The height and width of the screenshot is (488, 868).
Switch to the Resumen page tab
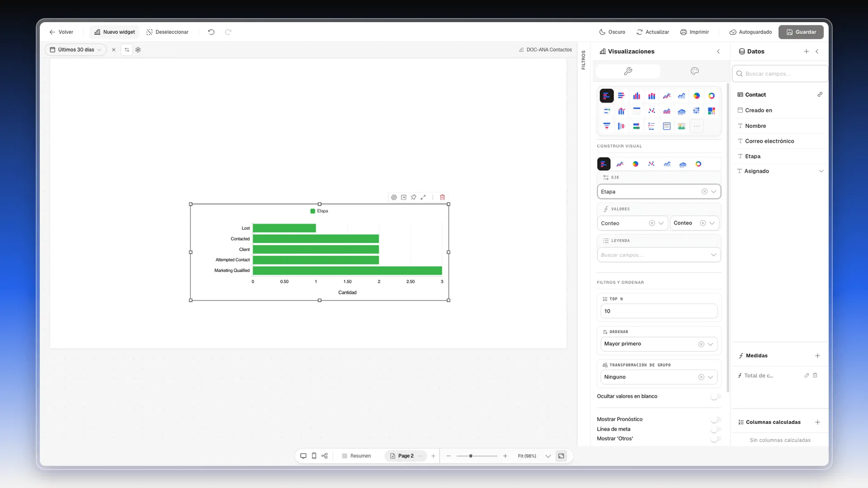[356, 456]
